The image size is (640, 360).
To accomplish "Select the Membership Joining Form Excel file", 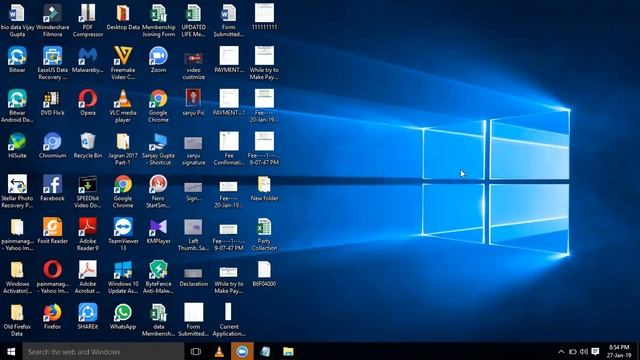I will [158, 20].
